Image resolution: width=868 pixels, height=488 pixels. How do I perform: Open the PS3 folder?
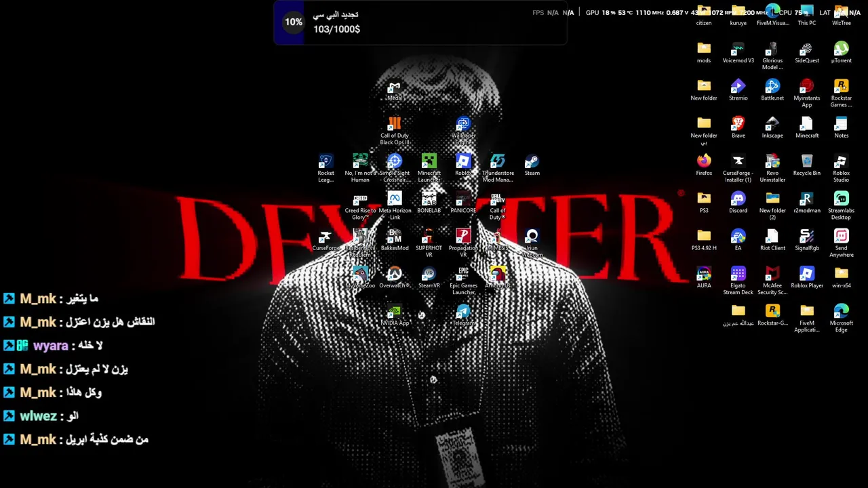704,203
